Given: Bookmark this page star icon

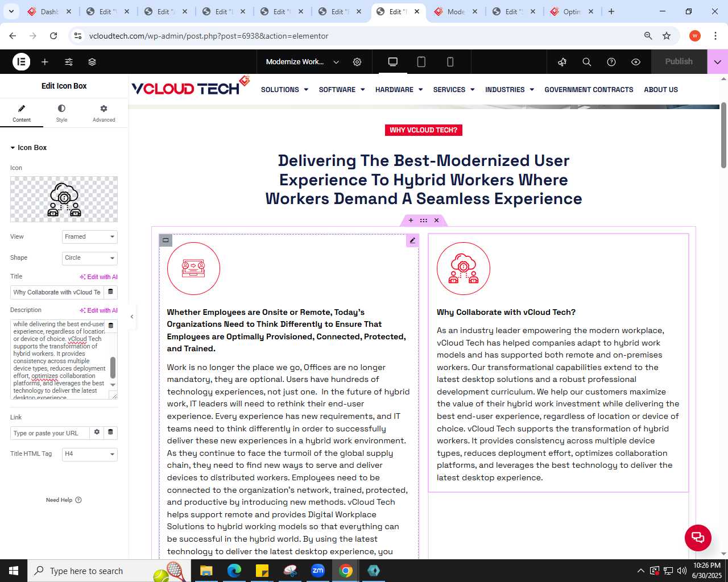Looking at the screenshot, I should (667, 36).
